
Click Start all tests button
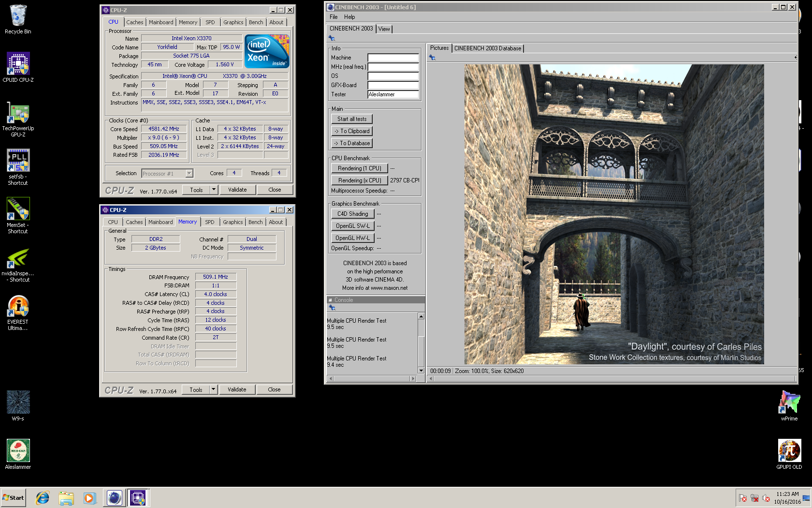(x=352, y=119)
